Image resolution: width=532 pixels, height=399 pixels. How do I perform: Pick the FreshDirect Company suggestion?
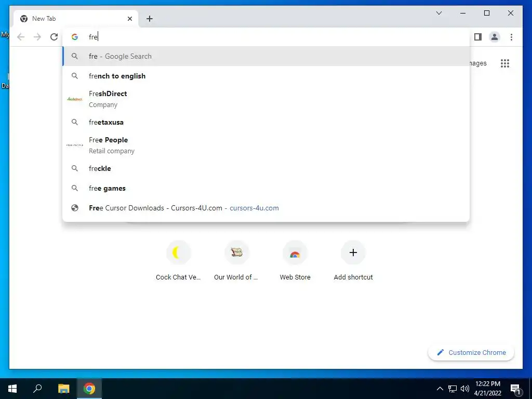pyautogui.click(x=266, y=99)
